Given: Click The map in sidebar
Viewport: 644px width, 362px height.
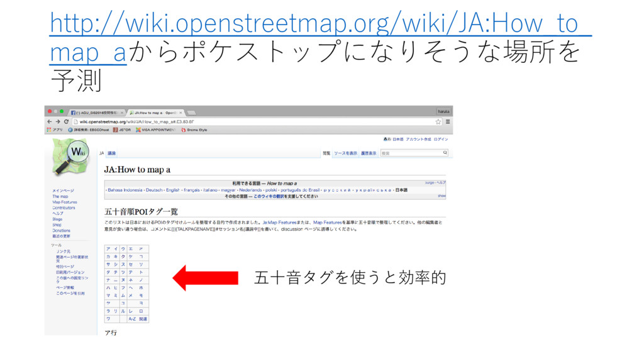Looking at the screenshot, I should coord(60,197).
